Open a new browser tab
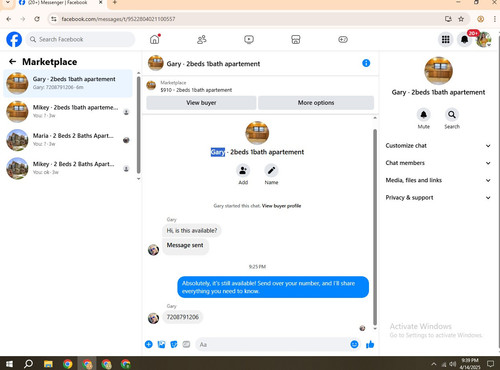The image size is (500, 370). pos(115,3)
